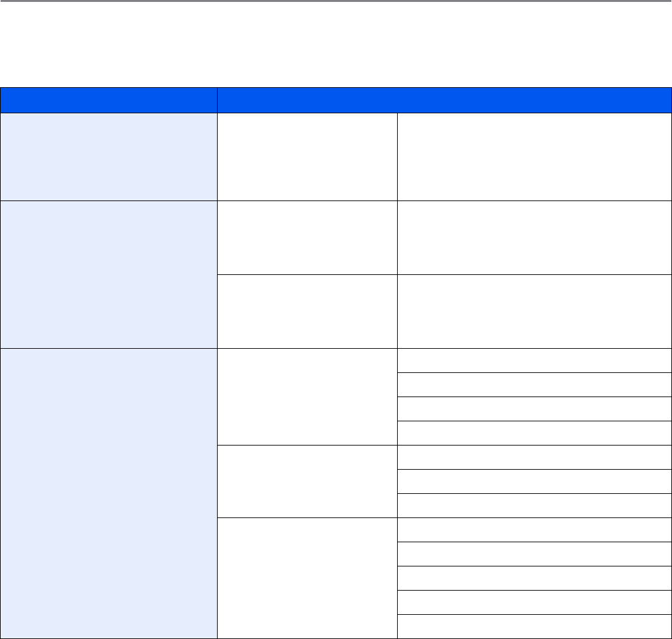Click upper wide cell of second row group
The height and width of the screenshot is (639, 672).
[534, 237]
